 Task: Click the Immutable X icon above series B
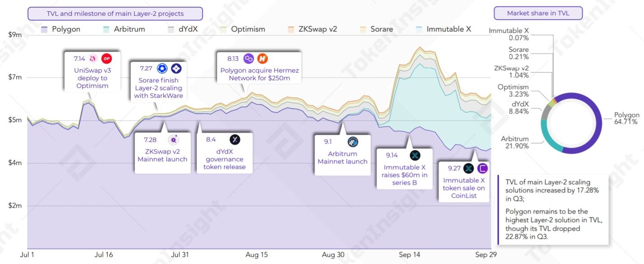point(415,156)
